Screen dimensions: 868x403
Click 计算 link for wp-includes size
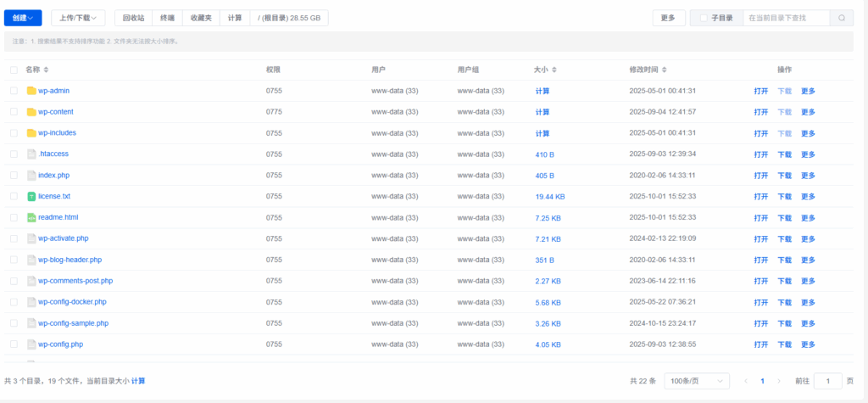(542, 133)
